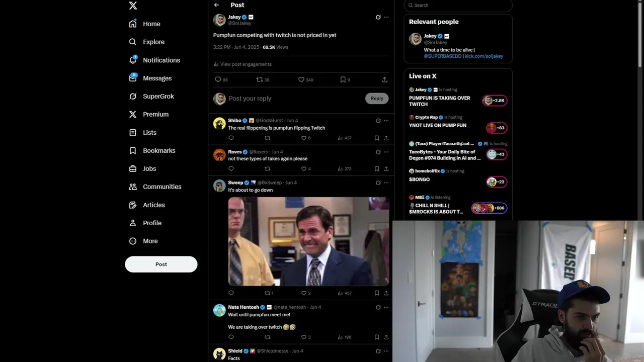
Task: Open Bookmarks in sidebar
Action: click(x=152, y=150)
